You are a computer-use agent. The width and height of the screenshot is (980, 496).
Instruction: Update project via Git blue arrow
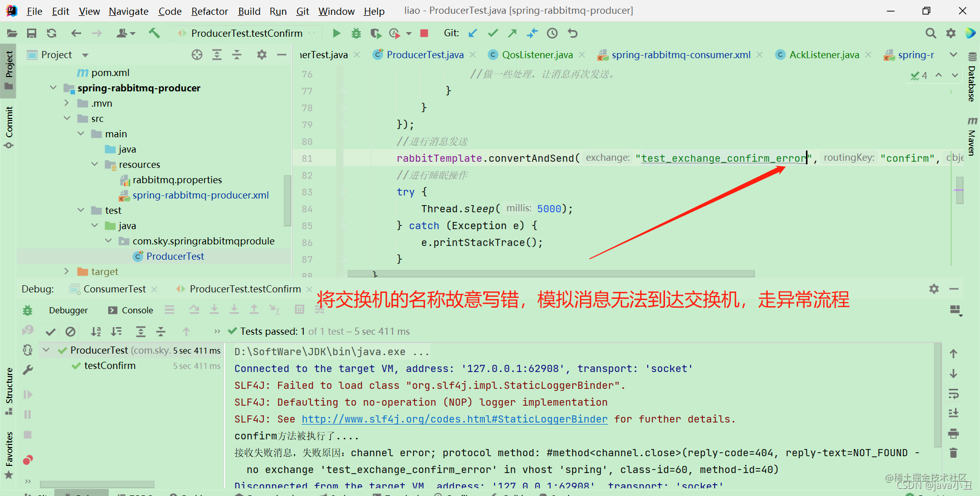coord(473,33)
